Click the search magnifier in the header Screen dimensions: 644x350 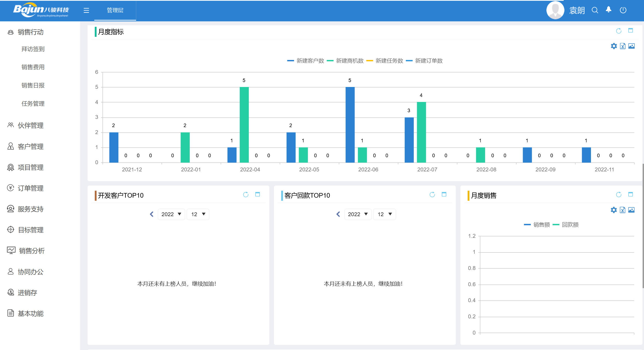click(595, 10)
